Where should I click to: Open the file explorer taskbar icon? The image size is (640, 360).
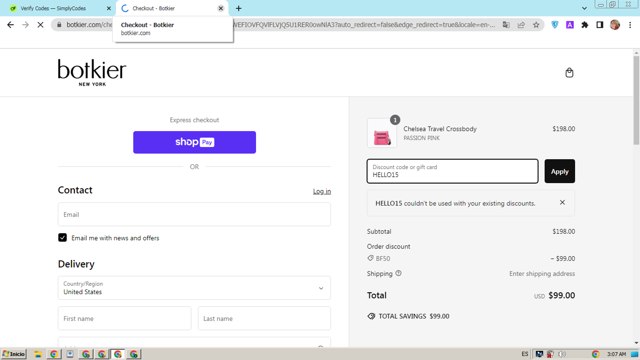[x=38, y=354]
